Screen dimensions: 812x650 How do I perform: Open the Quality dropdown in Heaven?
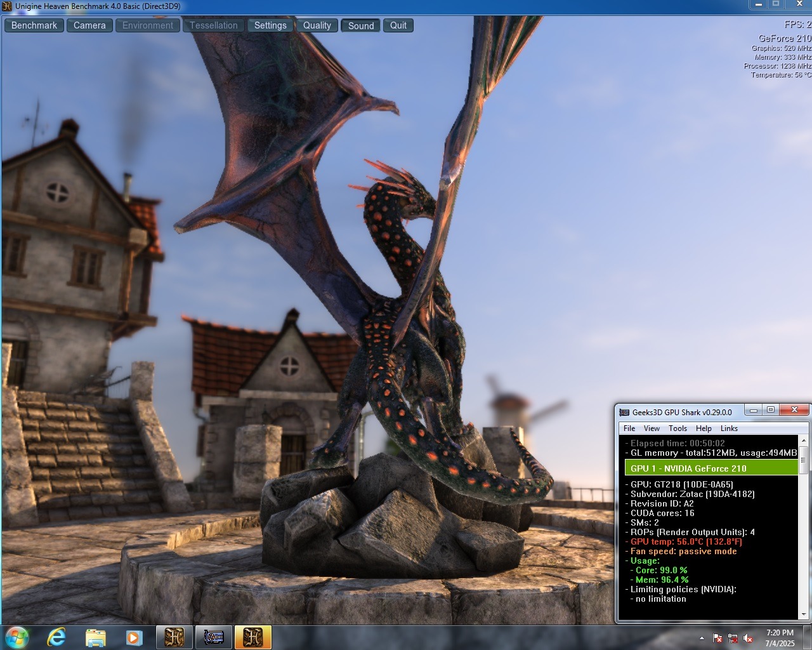coord(317,25)
